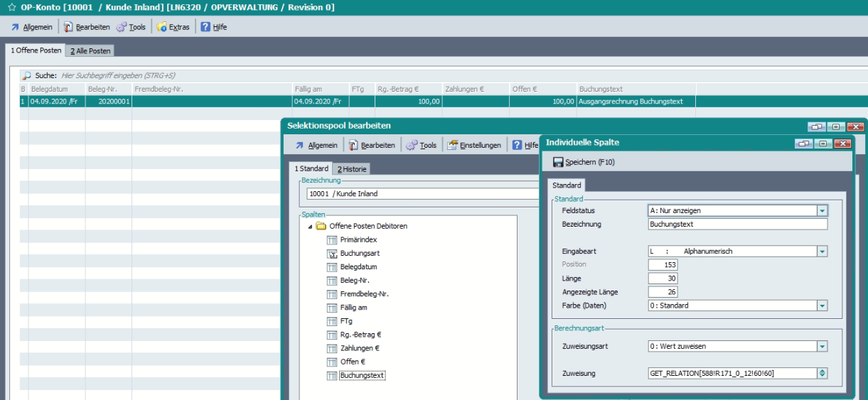Open the Eingabeart dropdown
Viewport: 868px width, 400px height.
point(823,252)
